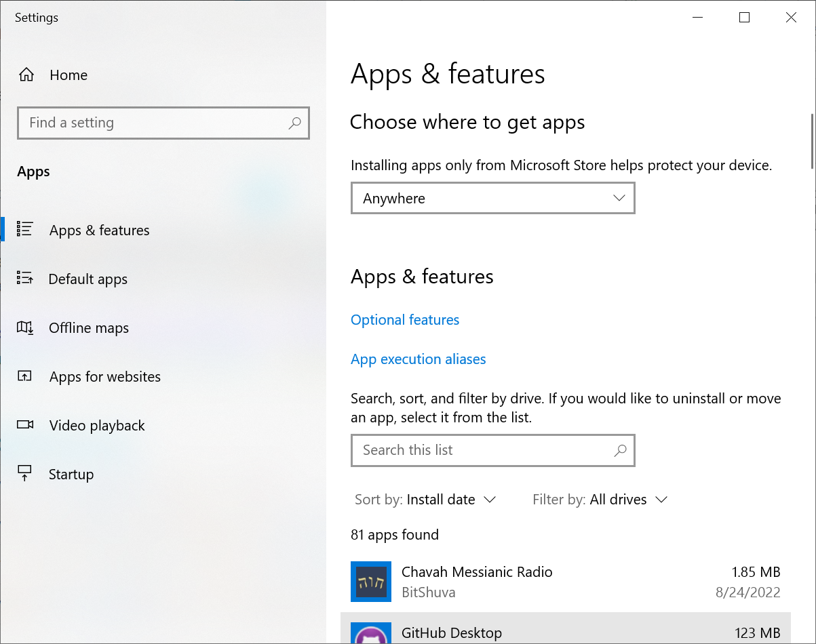
Task: Open the Startup page
Action: (163, 475)
